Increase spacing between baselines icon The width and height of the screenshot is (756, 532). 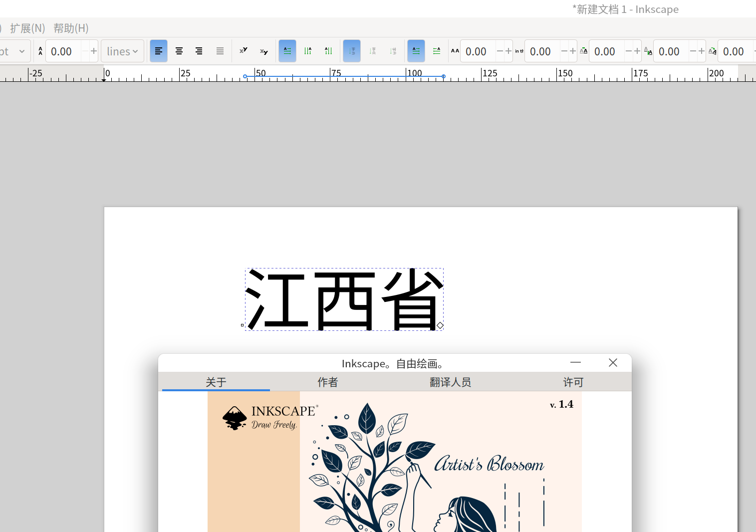[x=40, y=51]
